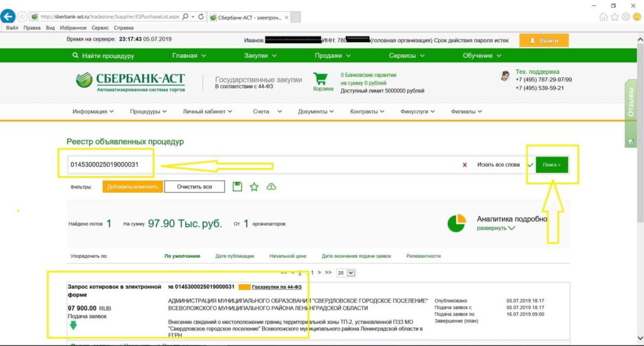This screenshot has height=346, width=644.
Task: Open the Обучение dropdown menu
Action: [x=482, y=55]
